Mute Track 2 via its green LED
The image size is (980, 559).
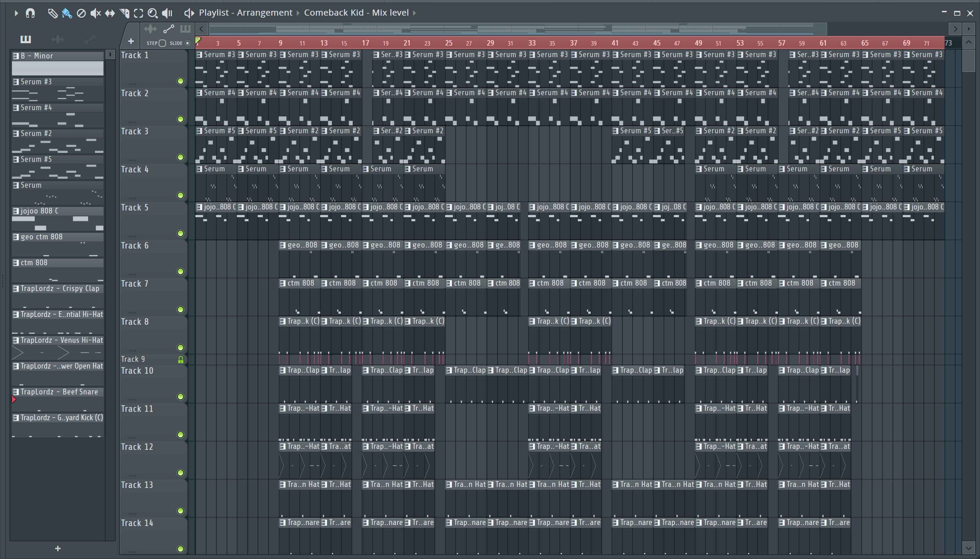point(180,119)
